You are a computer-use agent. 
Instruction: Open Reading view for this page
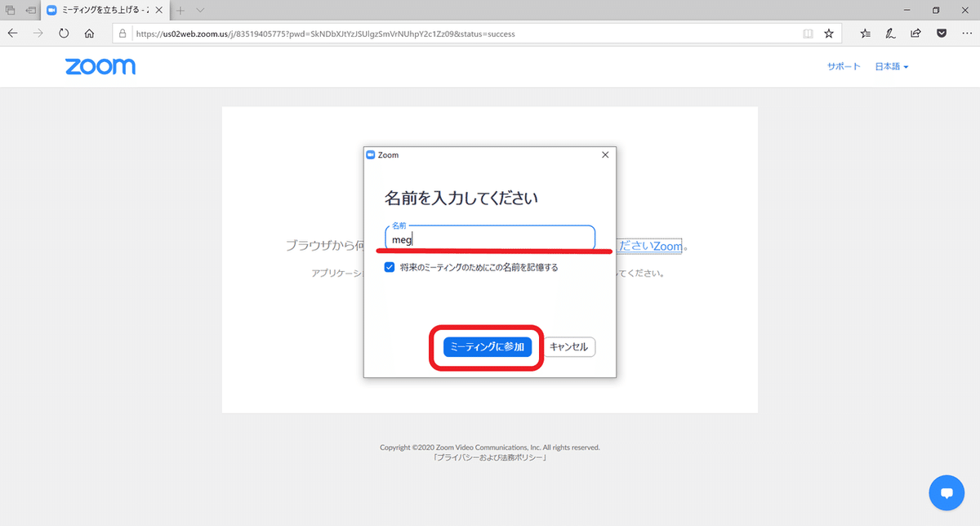point(808,33)
